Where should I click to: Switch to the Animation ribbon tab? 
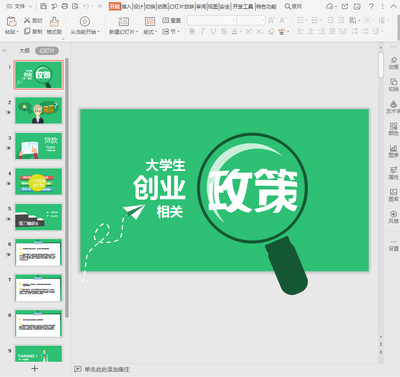tap(162, 6)
